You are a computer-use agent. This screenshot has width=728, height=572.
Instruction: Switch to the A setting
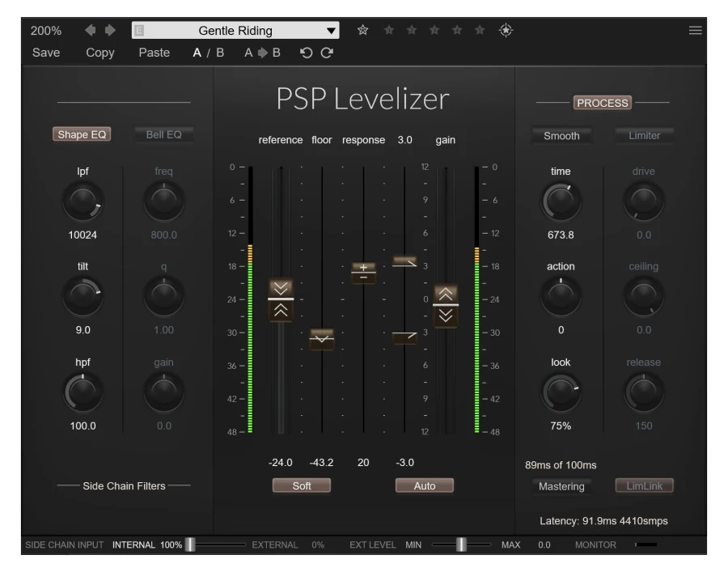tap(197, 53)
